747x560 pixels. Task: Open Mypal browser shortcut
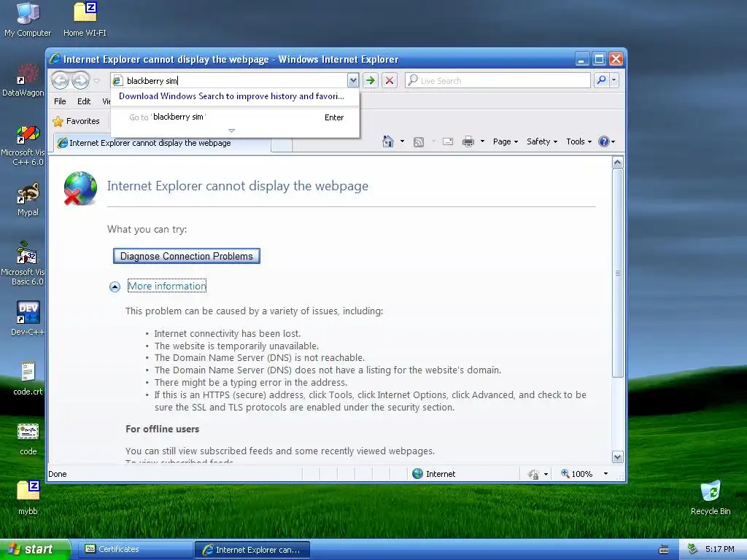[28, 199]
